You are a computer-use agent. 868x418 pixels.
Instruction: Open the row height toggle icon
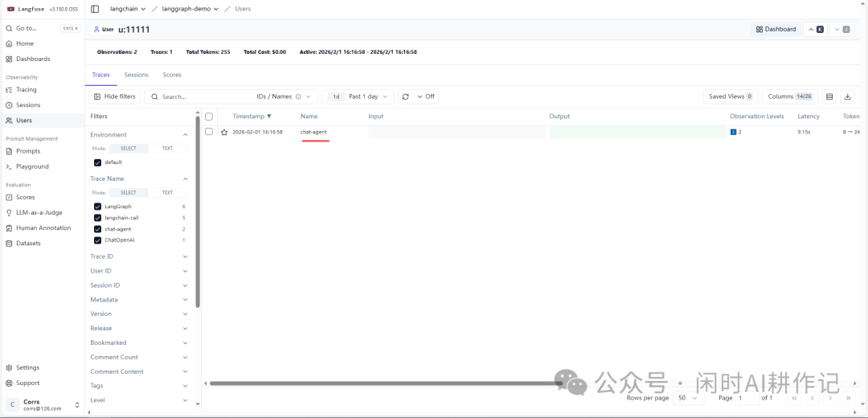click(829, 96)
